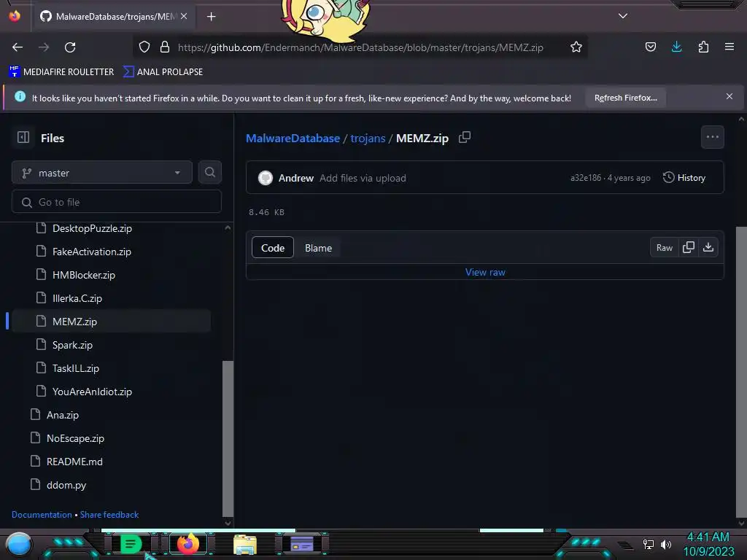Image resolution: width=747 pixels, height=560 pixels.
Task: Bookmark this page with the star icon
Action: coord(576,47)
